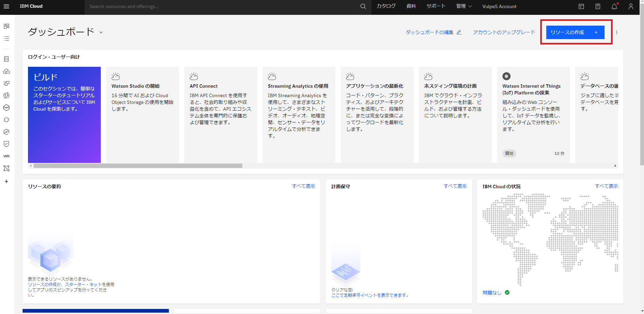This screenshot has width=644, height=314.
Task: Click the plus icon at sidebar bottom
Action: pos(6,181)
